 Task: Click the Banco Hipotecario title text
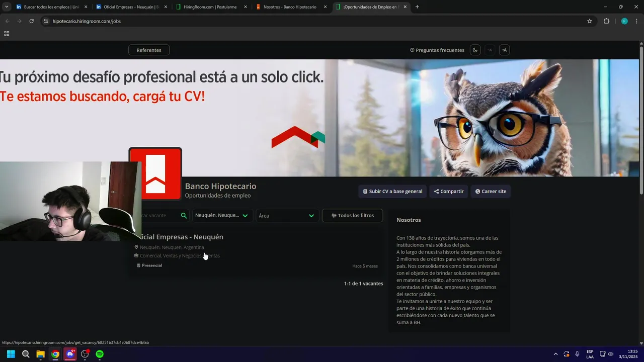pyautogui.click(x=220, y=187)
